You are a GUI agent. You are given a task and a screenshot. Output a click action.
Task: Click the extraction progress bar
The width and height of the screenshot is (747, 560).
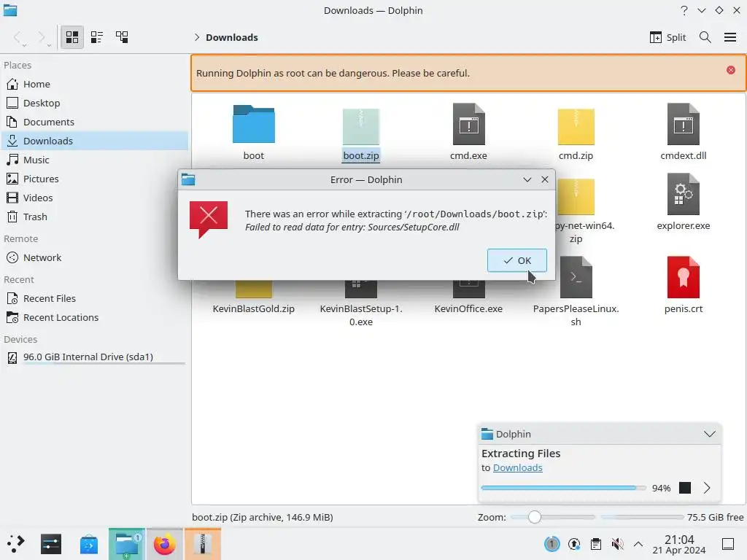[563, 488]
